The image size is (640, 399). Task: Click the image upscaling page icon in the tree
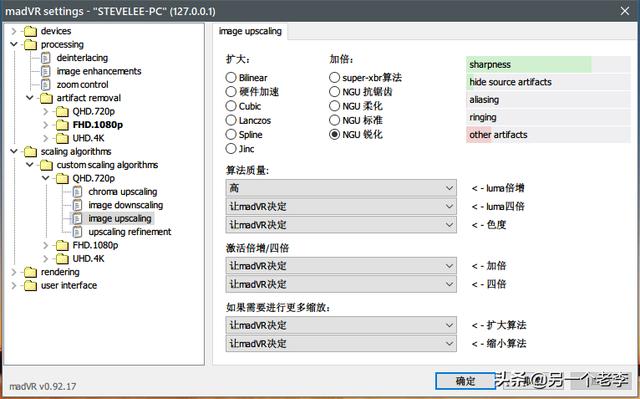point(78,219)
